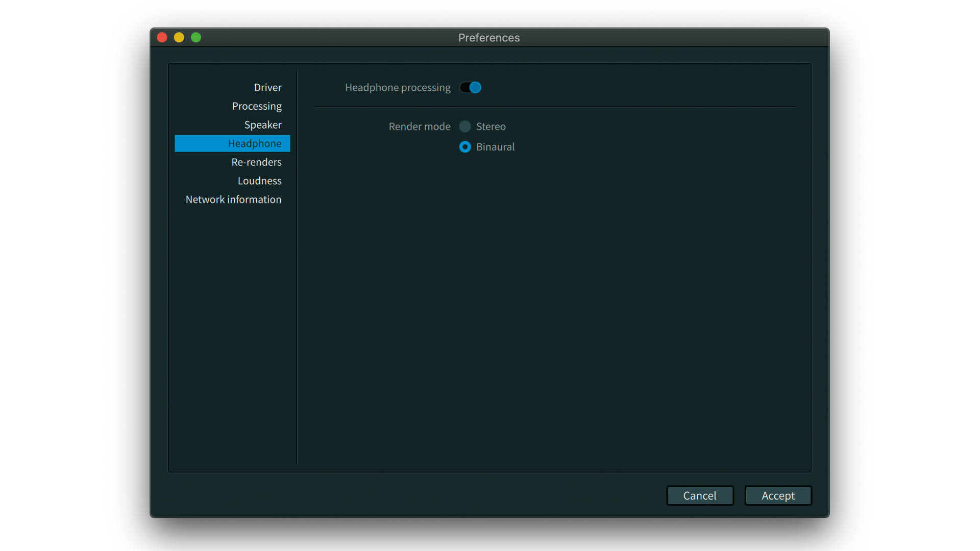Select Binaural render mode
The height and width of the screenshot is (551, 980).
[x=465, y=147]
